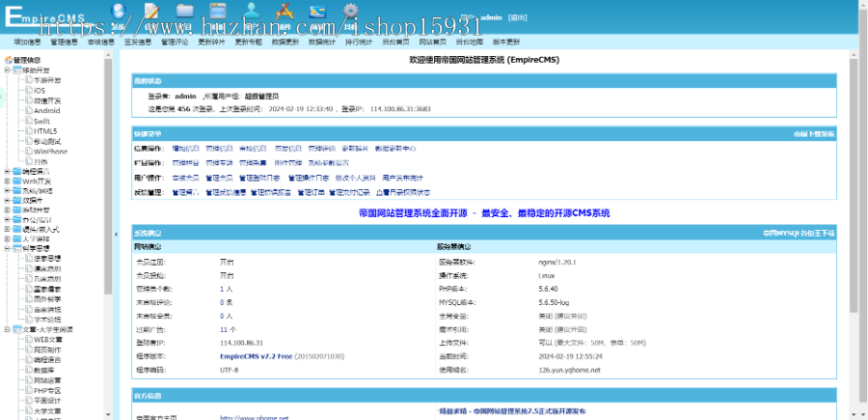
Task: Open 用户发布统计 link
Action: [x=402, y=178]
